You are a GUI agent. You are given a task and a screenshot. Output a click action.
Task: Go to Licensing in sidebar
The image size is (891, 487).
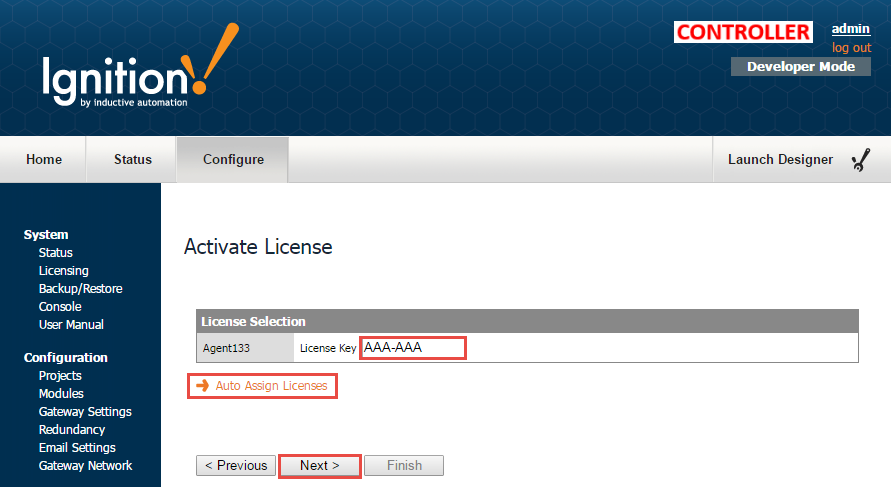click(x=64, y=270)
